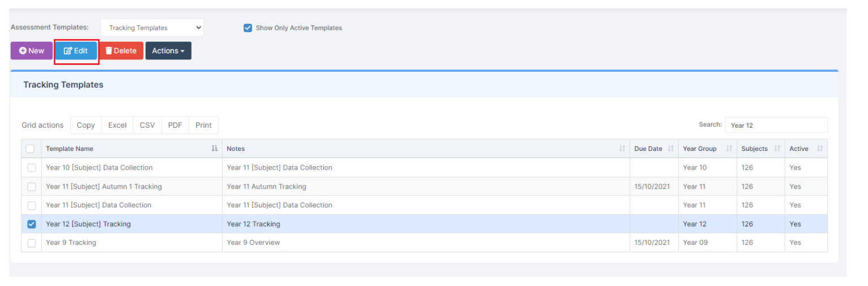Click the Search input field
The image size is (868, 286).
coord(776,125)
